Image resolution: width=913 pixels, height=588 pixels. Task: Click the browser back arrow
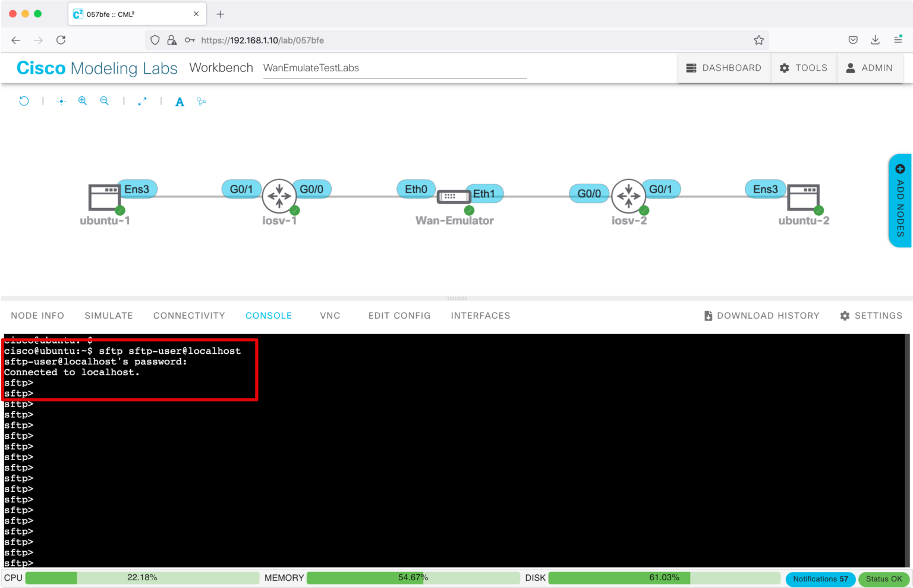coord(16,40)
